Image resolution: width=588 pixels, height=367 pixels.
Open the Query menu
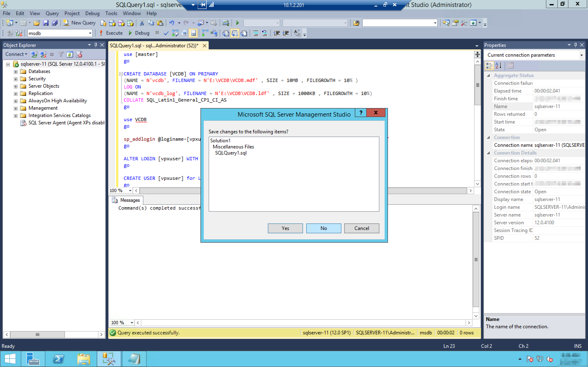tap(52, 13)
